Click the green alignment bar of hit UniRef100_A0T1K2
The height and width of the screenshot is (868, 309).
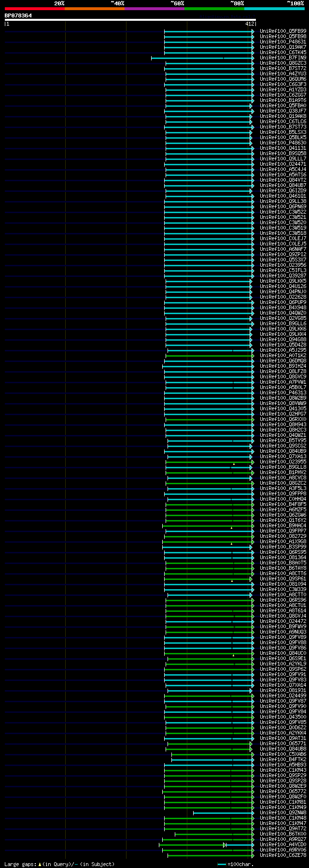210,356
